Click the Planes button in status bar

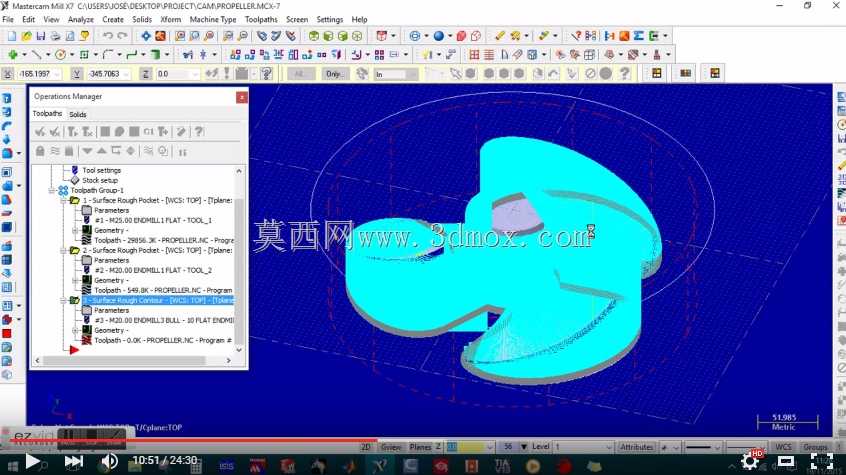tap(420, 447)
